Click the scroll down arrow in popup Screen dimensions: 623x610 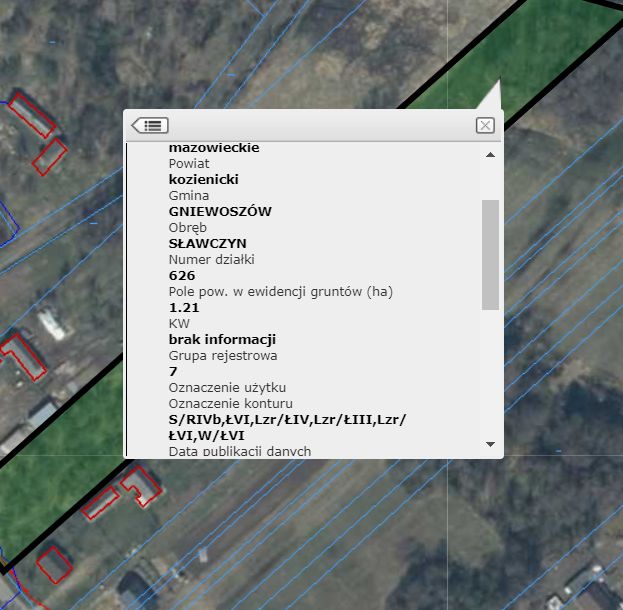click(490, 444)
